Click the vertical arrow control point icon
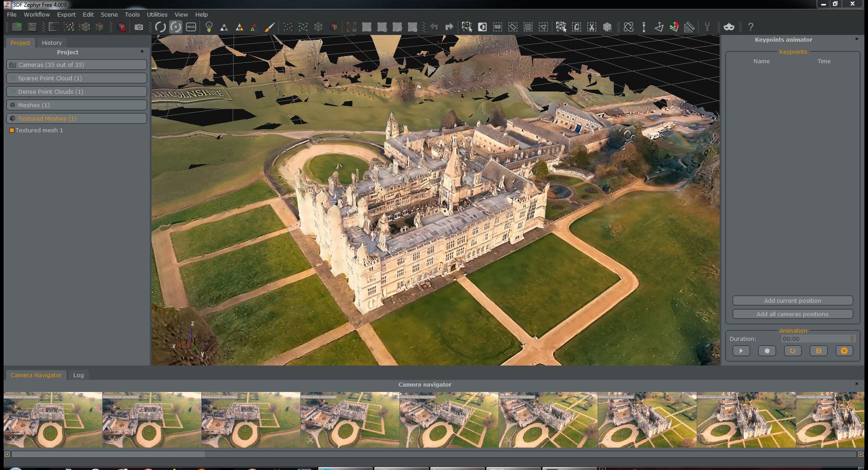This screenshot has height=470, width=868. tap(644, 27)
